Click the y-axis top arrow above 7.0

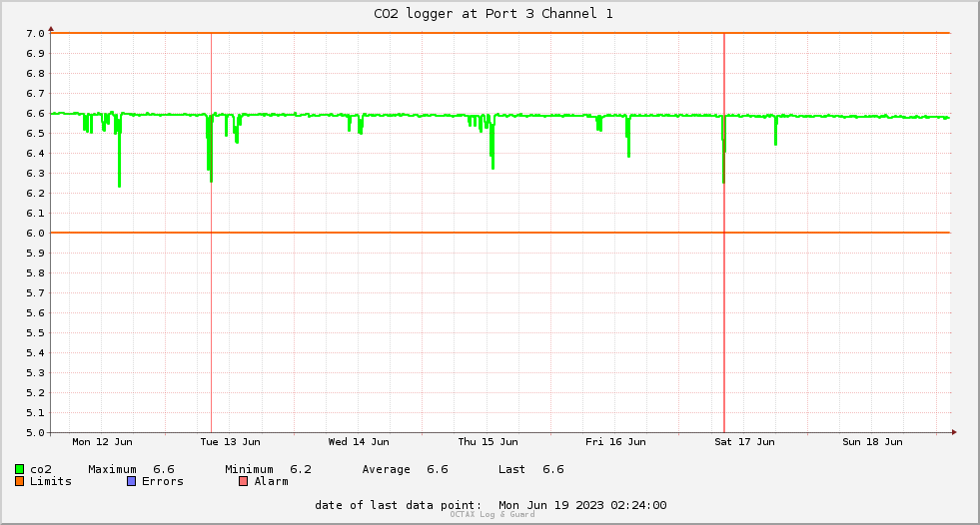[x=51, y=29]
